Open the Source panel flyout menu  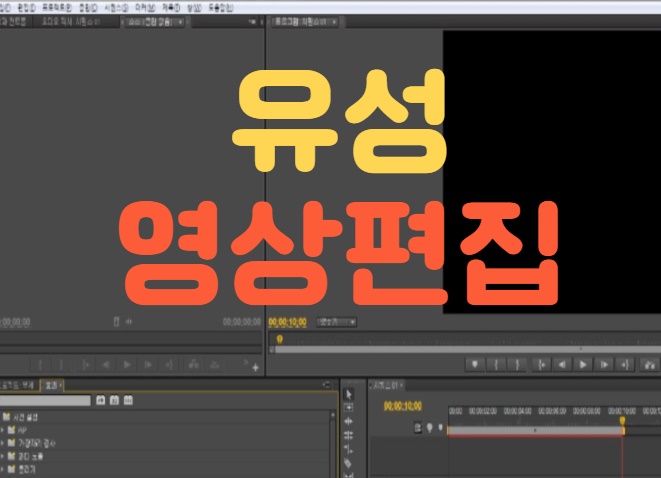click(252, 21)
